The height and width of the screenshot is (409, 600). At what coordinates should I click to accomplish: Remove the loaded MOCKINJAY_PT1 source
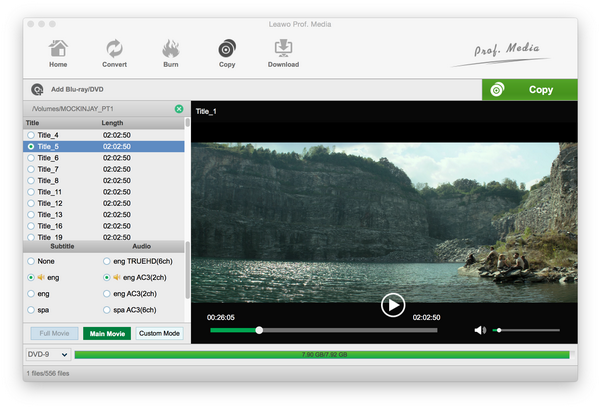click(x=179, y=108)
